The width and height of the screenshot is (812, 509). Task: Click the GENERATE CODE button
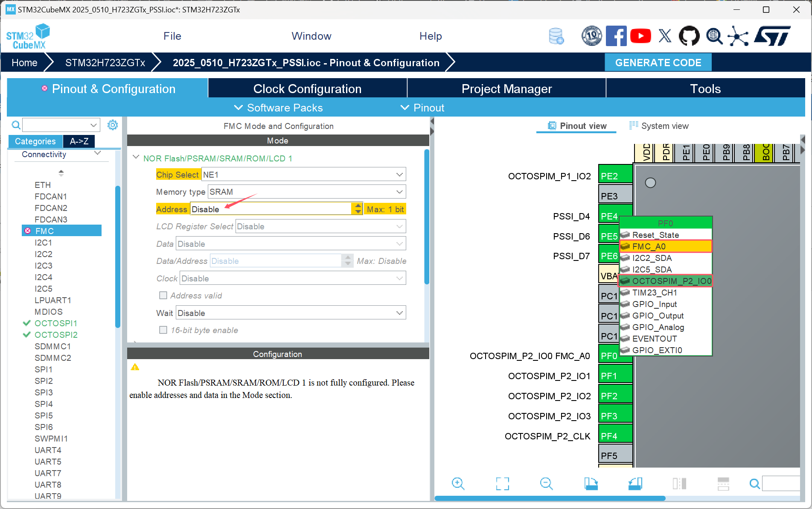click(658, 63)
